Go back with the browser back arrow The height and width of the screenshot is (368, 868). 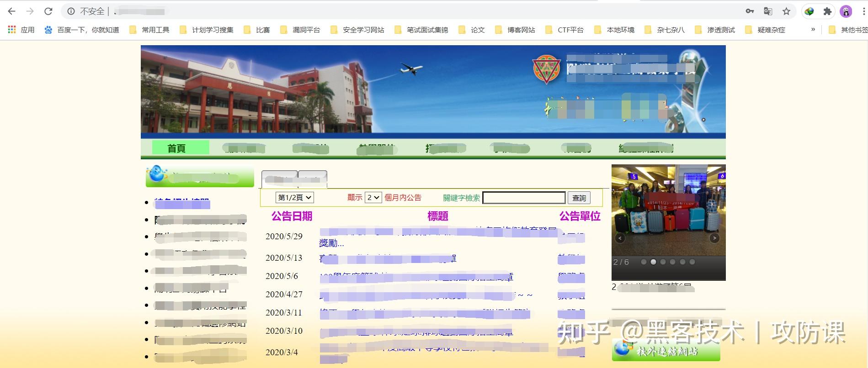coord(12,11)
